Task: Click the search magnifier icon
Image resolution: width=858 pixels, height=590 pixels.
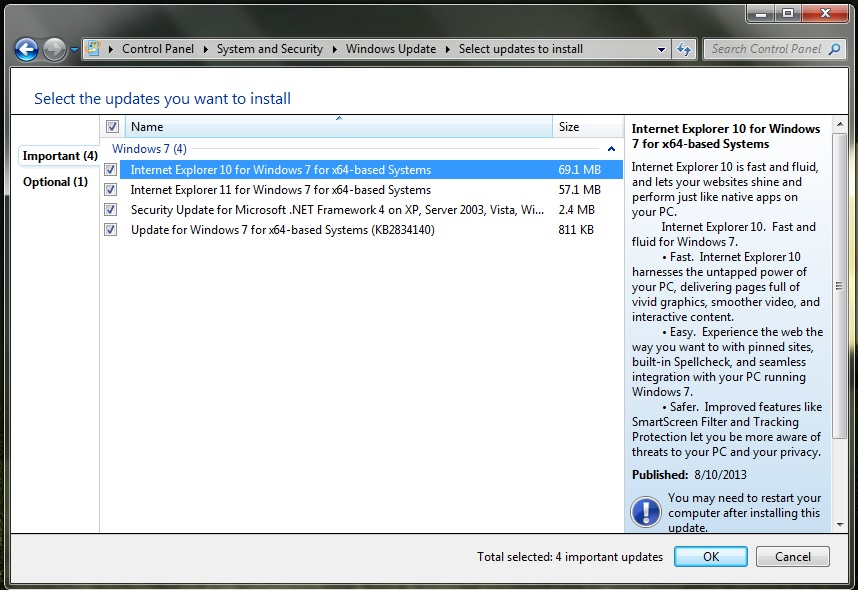Action: tap(834, 49)
